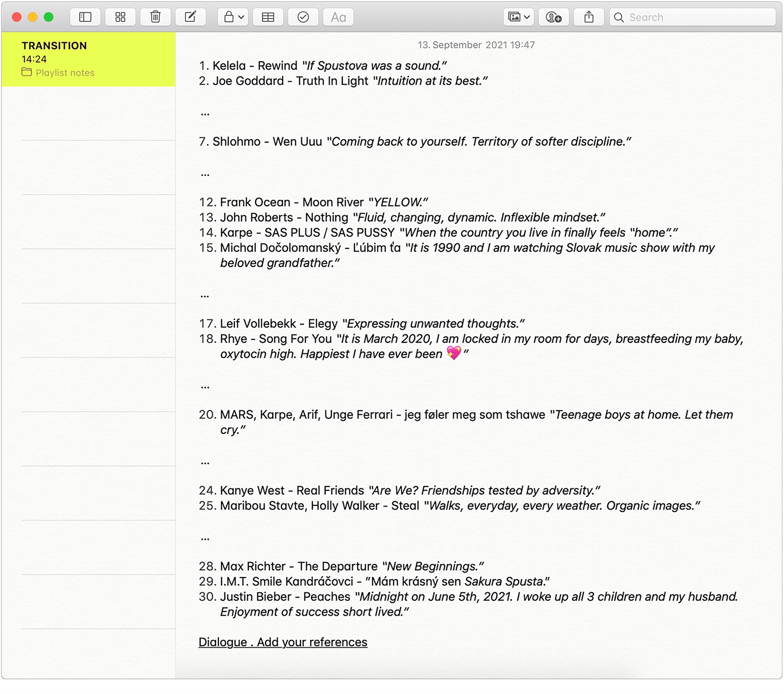
Task: Share the note with share icon
Action: tap(589, 17)
